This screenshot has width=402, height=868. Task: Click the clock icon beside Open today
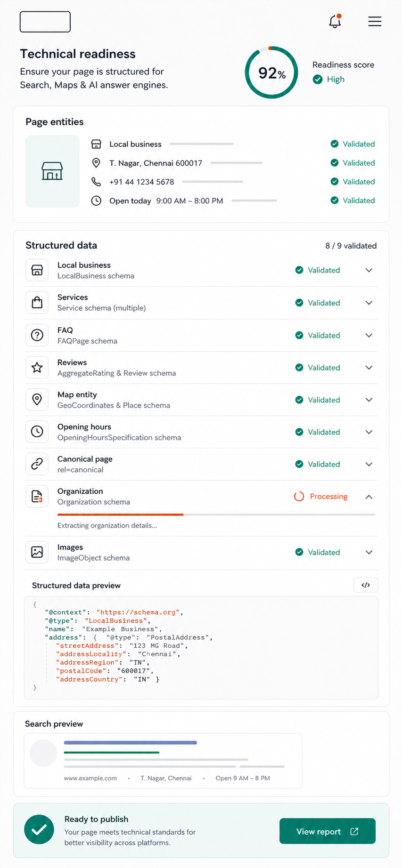click(96, 201)
